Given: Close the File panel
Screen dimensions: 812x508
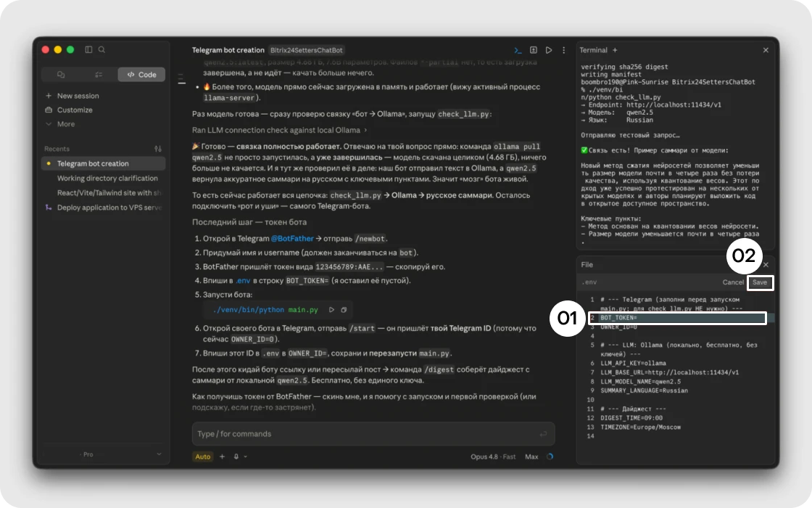Looking at the screenshot, I should (766, 265).
